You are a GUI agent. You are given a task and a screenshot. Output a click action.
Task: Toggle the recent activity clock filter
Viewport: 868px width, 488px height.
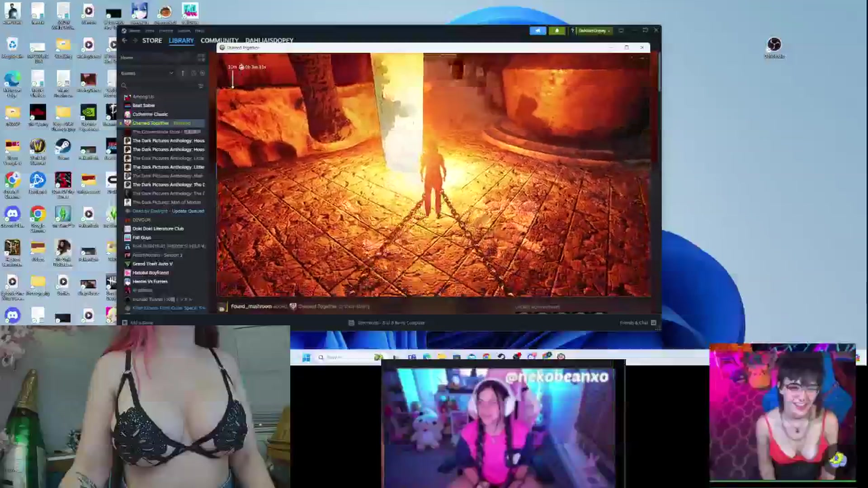[193, 73]
